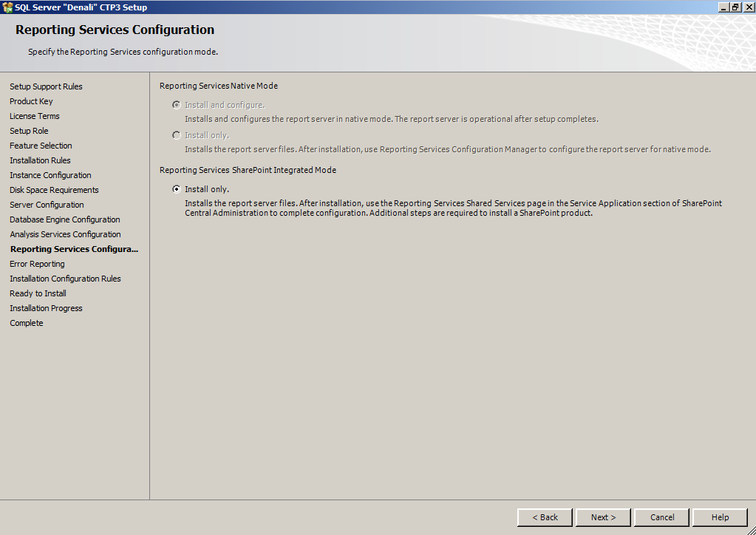
Task: Open Feature Selection step
Action: click(41, 146)
